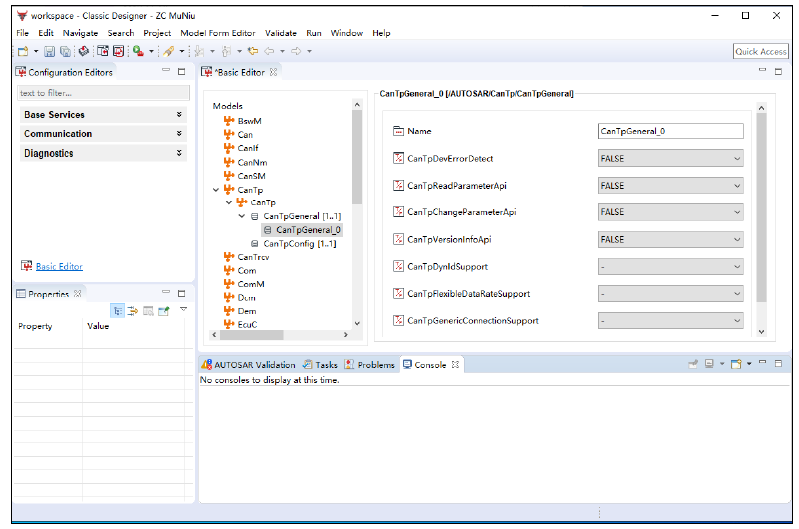This screenshot has width=799, height=529.
Task: Minimize the Configuration Editors view
Action: point(166,70)
